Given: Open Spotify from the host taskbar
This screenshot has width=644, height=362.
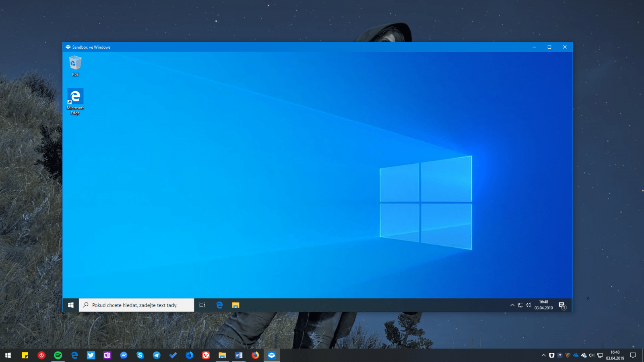Looking at the screenshot, I should click(58, 355).
